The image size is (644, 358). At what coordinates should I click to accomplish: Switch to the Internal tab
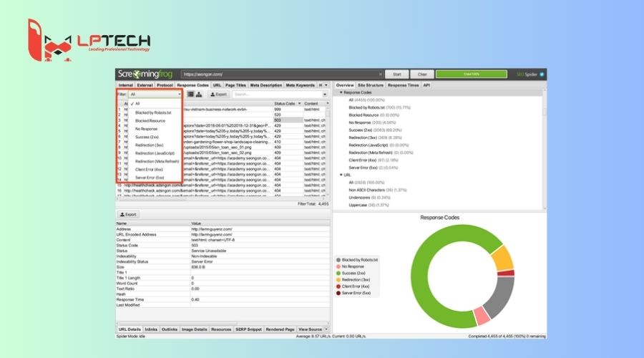point(126,85)
